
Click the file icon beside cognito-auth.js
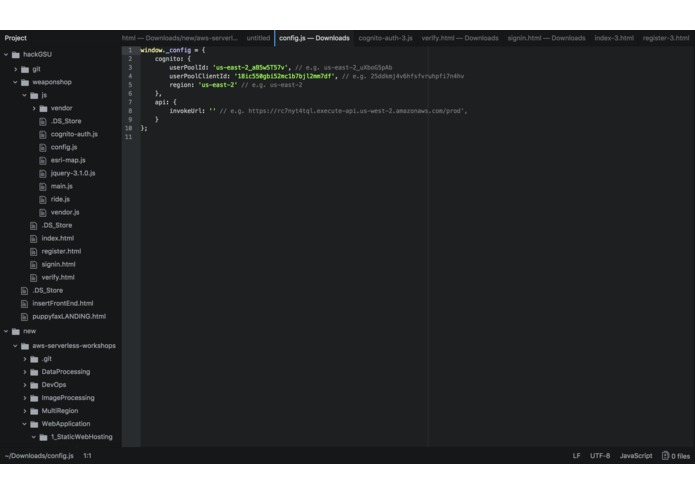coord(43,134)
